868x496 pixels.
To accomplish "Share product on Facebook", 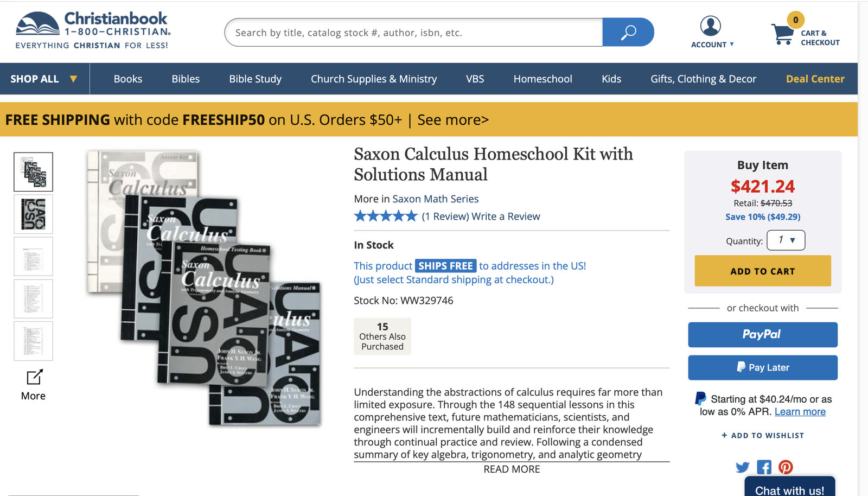I will [764, 467].
